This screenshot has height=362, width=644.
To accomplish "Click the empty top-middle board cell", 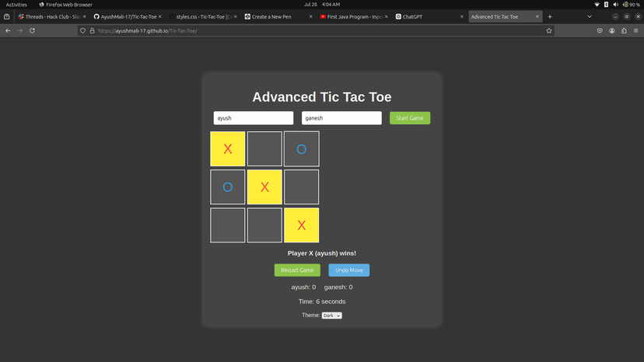I will [264, 149].
